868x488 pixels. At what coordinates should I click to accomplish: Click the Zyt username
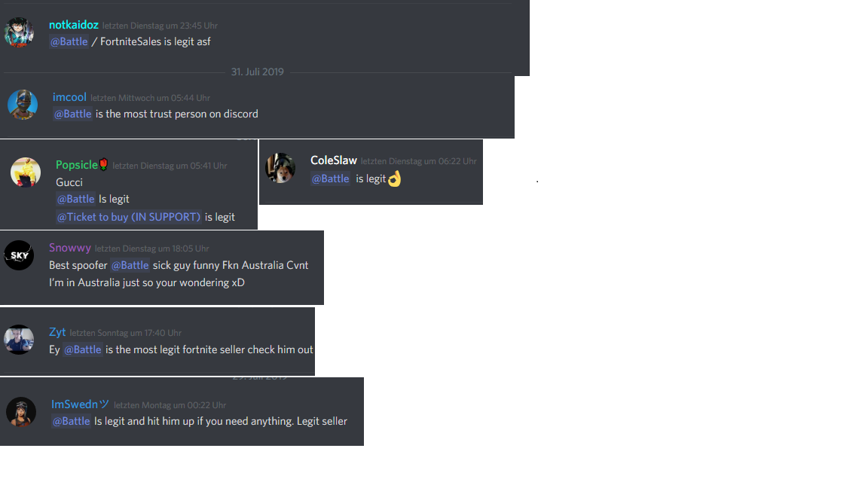point(57,332)
